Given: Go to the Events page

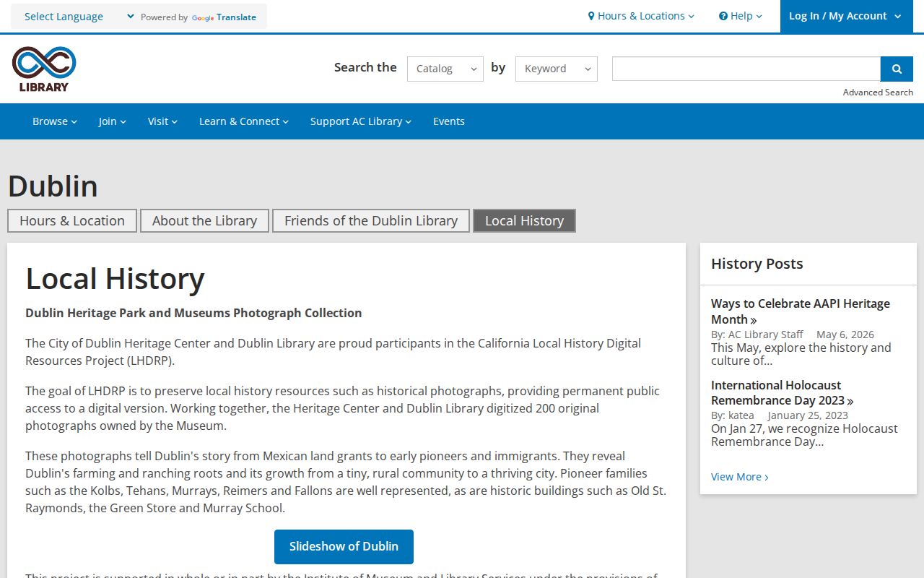Looking at the screenshot, I should coord(449,121).
